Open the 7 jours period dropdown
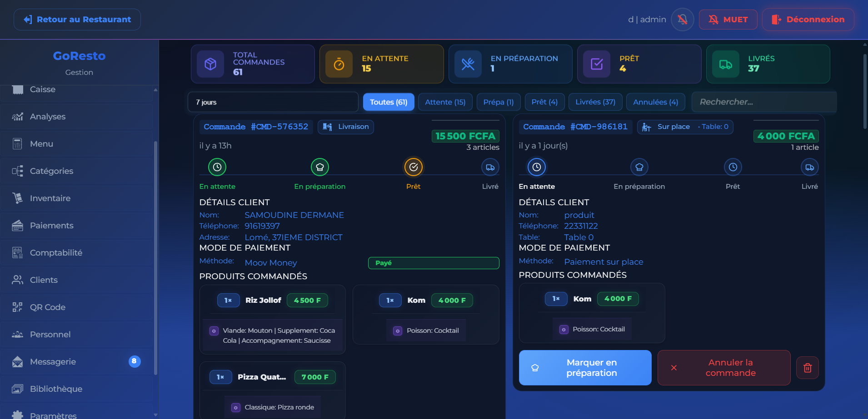The image size is (868, 419). [273, 102]
